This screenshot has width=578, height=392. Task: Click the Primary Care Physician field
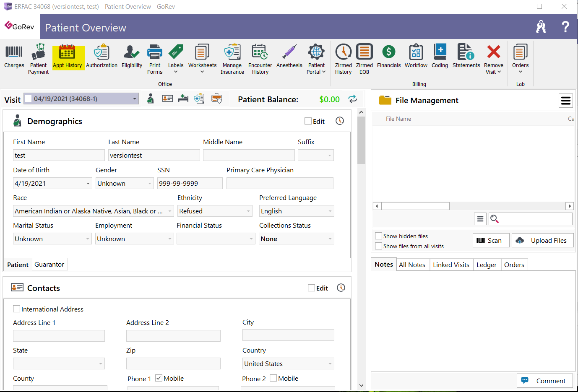tap(280, 183)
